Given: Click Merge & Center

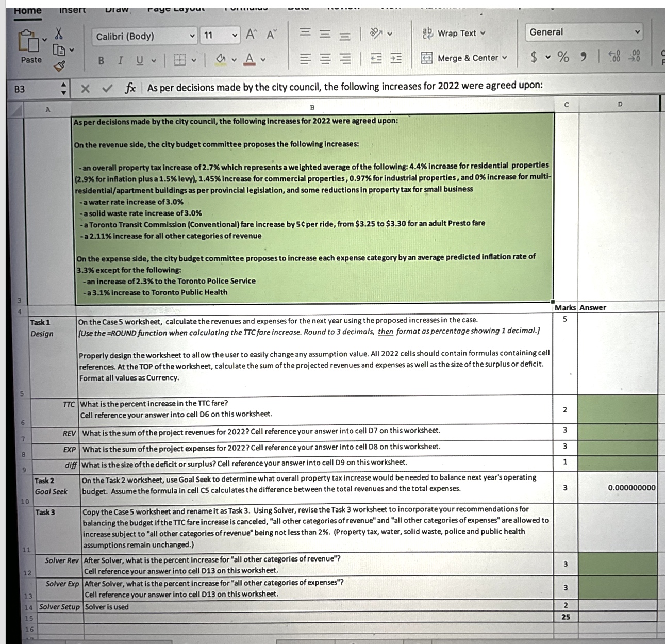Looking at the screenshot, I should click(465, 58).
